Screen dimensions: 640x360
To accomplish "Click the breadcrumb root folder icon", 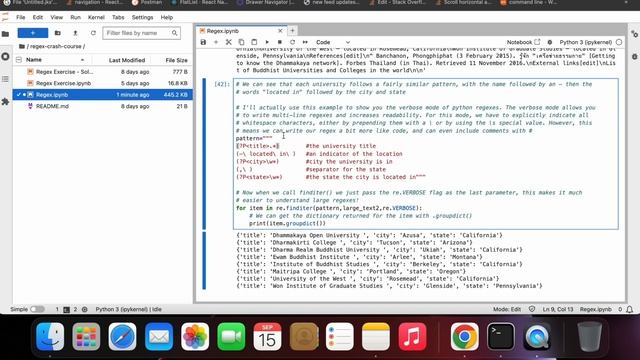I will [22, 46].
